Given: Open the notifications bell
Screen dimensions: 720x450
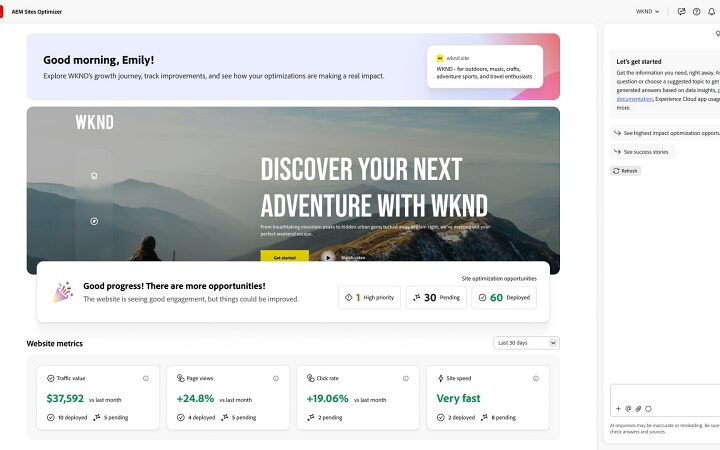Looking at the screenshot, I should 711,12.
